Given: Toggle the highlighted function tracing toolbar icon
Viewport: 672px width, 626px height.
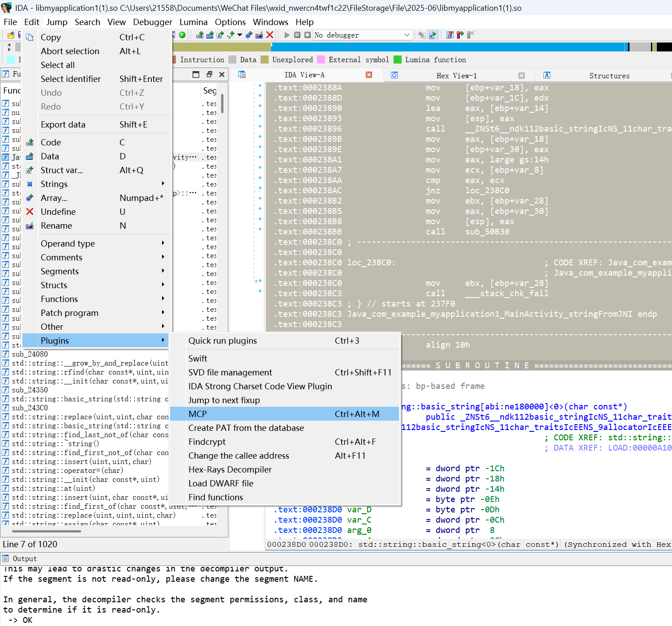Looking at the screenshot, I should (x=432, y=35).
